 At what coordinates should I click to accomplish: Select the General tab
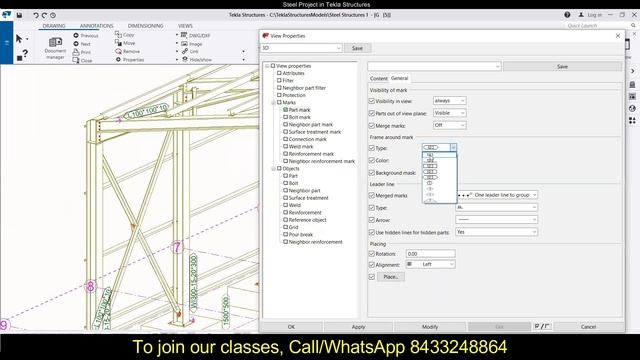pyautogui.click(x=400, y=78)
